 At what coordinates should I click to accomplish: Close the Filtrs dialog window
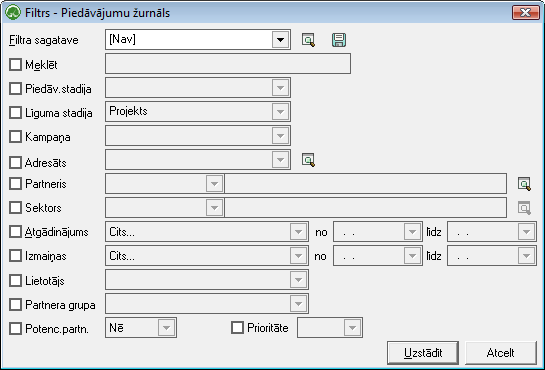[x=526, y=13]
